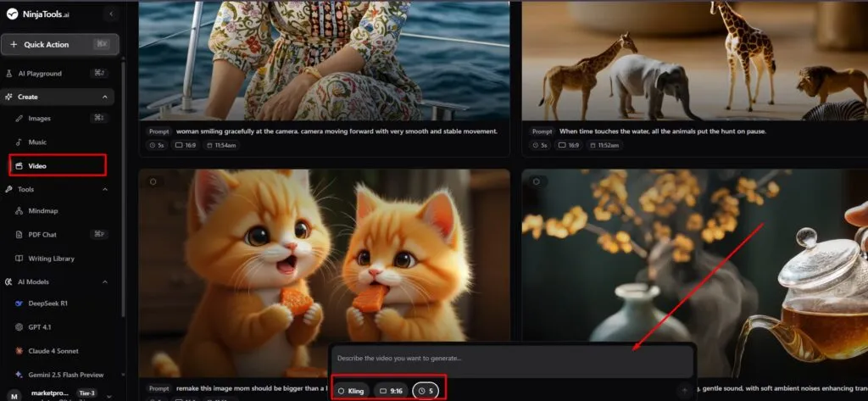Open the 9:16 aspect ratio selector
Screen dimensions: 868x401
coord(390,391)
